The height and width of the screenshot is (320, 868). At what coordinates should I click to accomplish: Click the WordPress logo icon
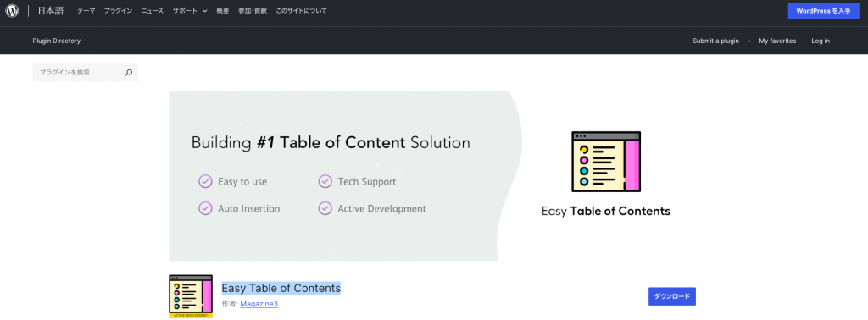[x=12, y=11]
